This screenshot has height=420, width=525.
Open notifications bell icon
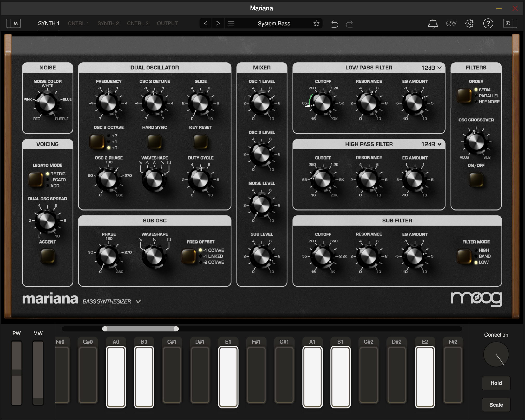point(433,23)
